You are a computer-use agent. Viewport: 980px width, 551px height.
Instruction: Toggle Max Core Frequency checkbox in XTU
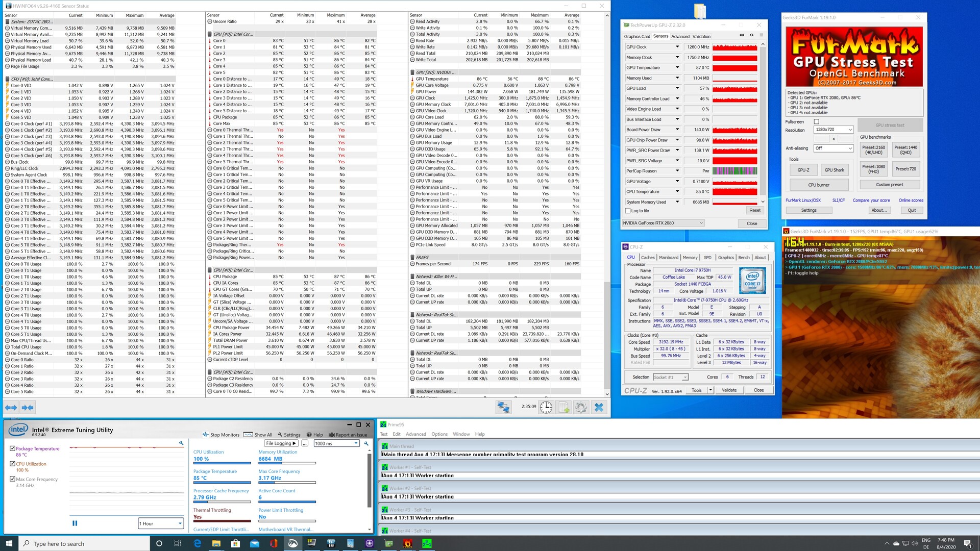click(x=12, y=479)
